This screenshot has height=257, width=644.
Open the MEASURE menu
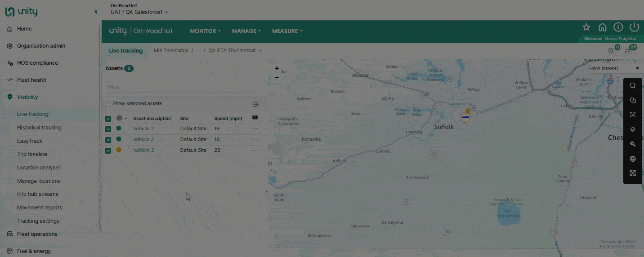(287, 31)
